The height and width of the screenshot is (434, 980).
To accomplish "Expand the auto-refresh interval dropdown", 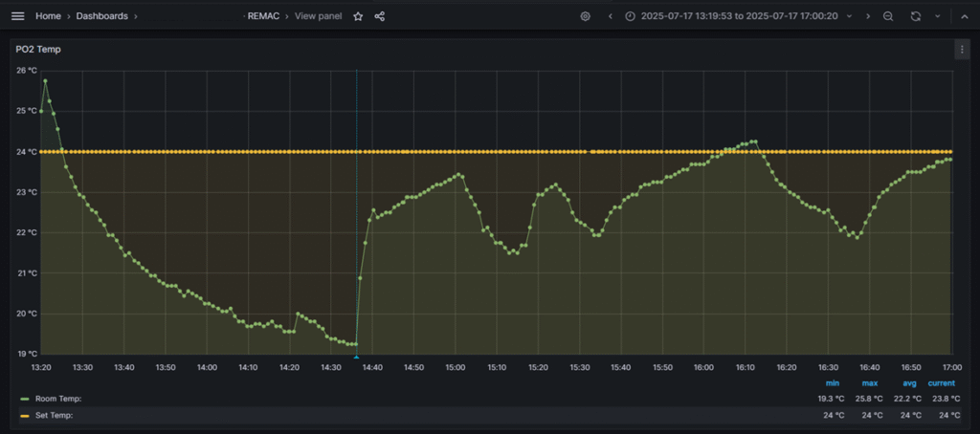I will click(x=937, y=16).
